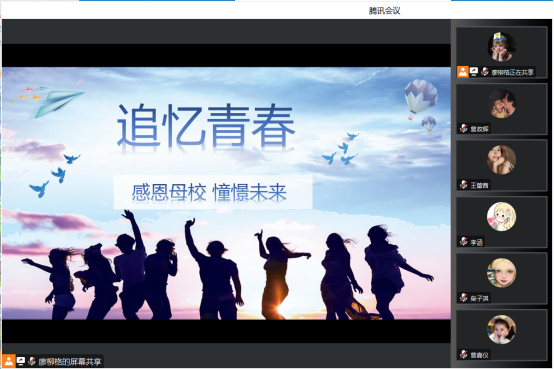Click cartoon blonde girl avatar
The height and width of the screenshot is (369, 554).
coord(501,216)
